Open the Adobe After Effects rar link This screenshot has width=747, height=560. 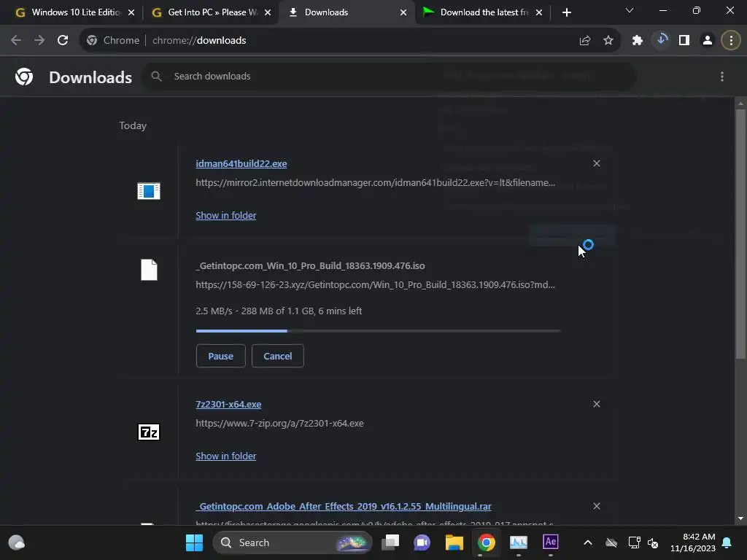coord(344,506)
